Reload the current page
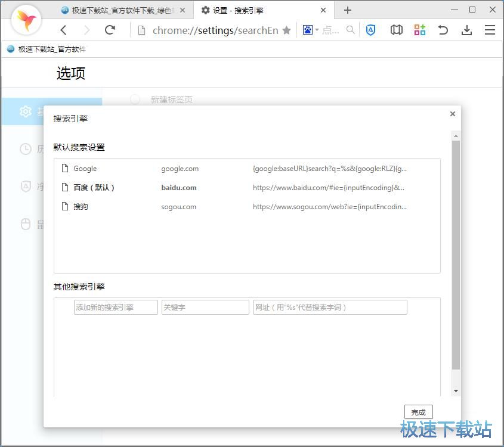 110,30
